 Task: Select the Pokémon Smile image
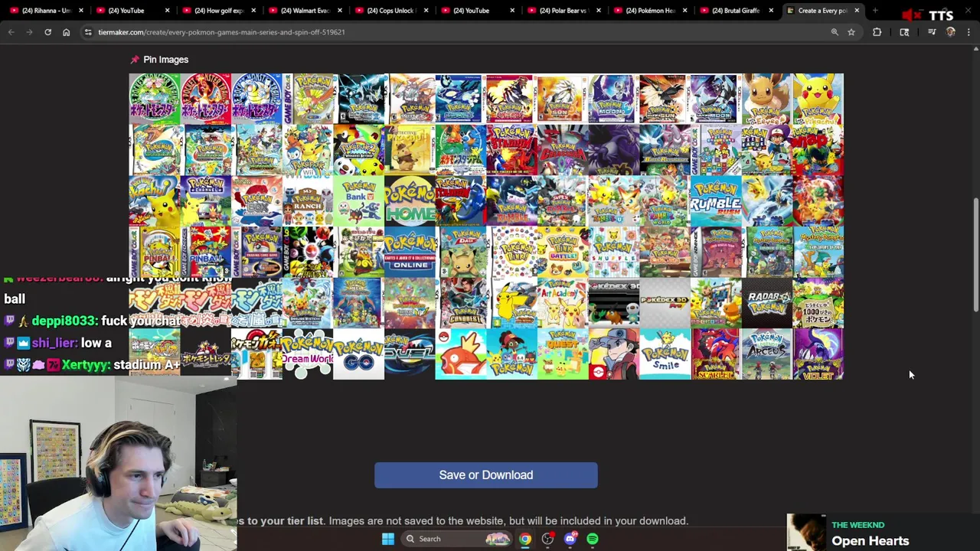pyautogui.click(x=665, y=354)
